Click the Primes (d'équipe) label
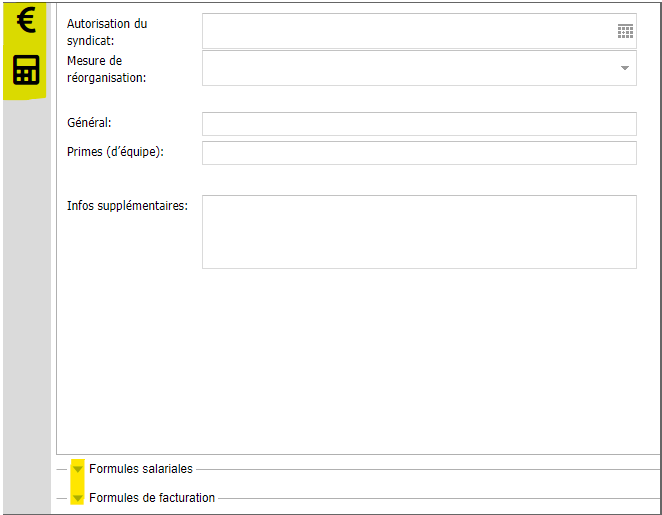Image resolution: width=662 pixels, height=515 pixels. pos(115,152)
